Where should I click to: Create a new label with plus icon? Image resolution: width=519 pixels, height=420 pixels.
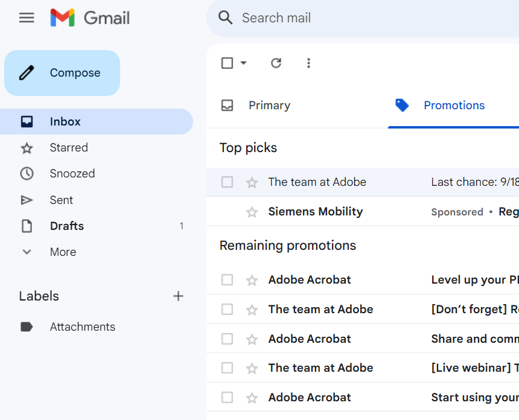tap(178, 296)
